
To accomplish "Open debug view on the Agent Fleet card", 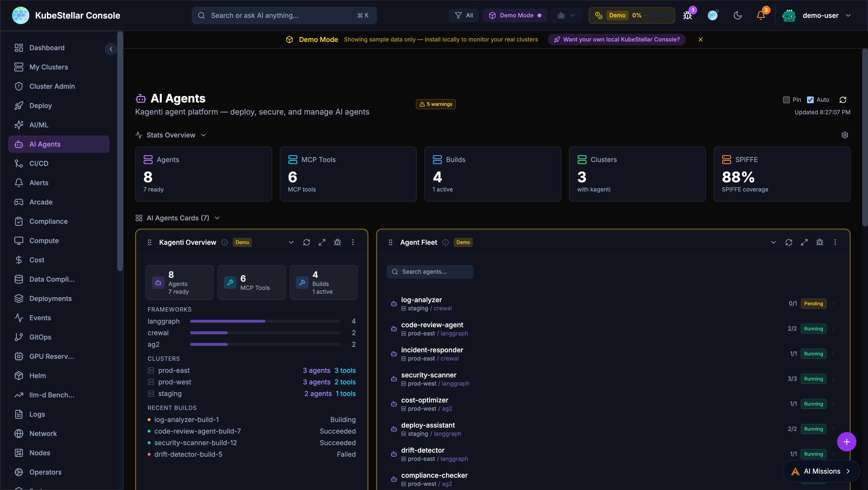I will coord(820,242).
